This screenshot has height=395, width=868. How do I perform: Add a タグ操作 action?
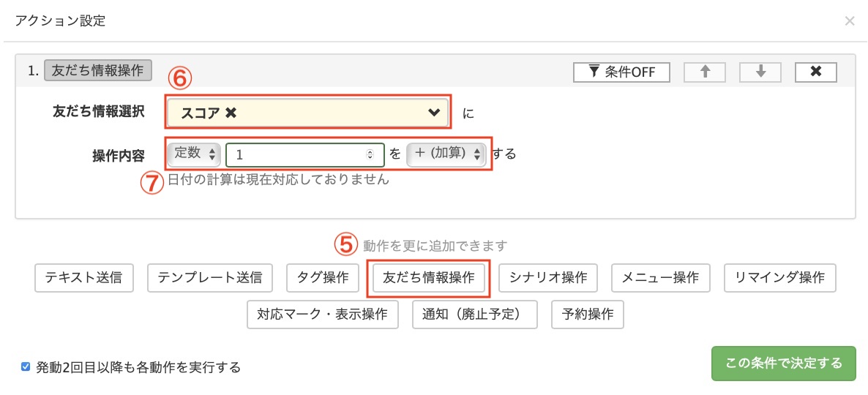click(x=323, y=278)
